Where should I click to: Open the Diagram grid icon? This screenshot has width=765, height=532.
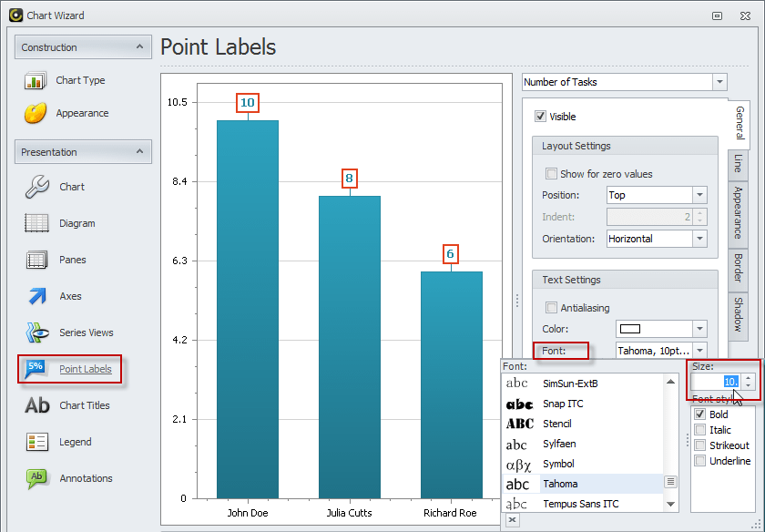click(36, 224)
